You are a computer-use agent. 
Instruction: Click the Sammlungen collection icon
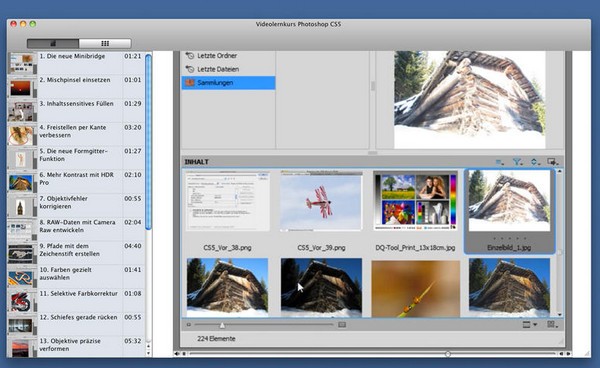point(190,83)
